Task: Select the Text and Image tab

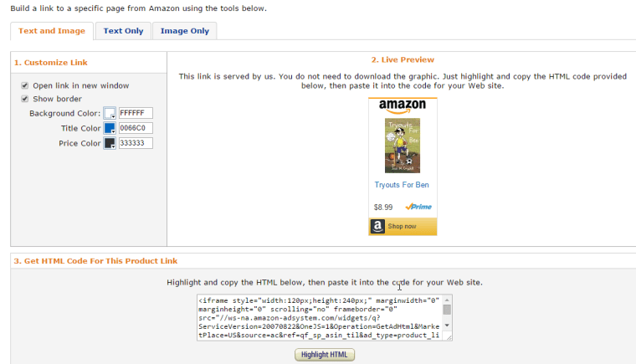Action: pos(52,31)
